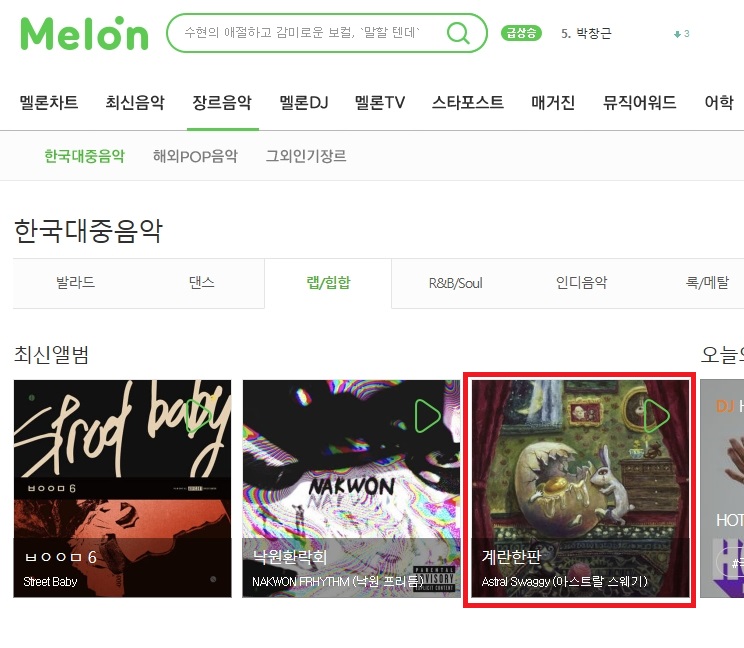Click the Melon logo

pos(84,33)
